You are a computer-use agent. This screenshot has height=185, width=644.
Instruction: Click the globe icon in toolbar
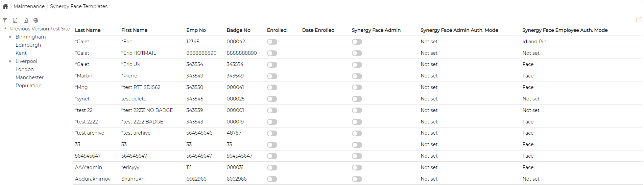pyautogui.click(x=36, y=20)
